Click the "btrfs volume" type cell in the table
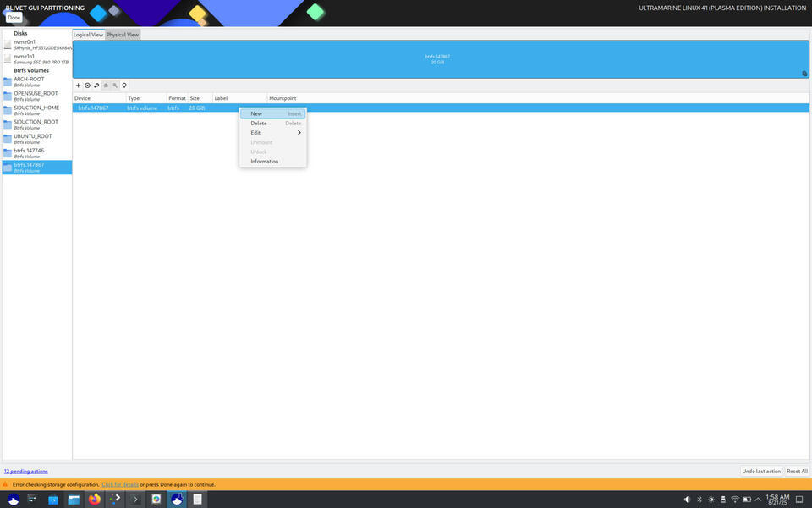This screenshot has height=508, width=812. (x=142, y=108)
